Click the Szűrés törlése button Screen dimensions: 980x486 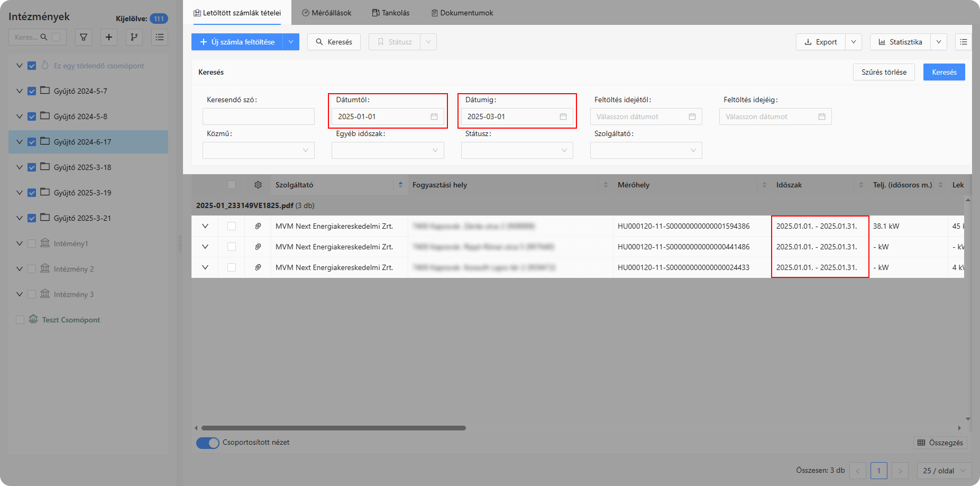884,72
